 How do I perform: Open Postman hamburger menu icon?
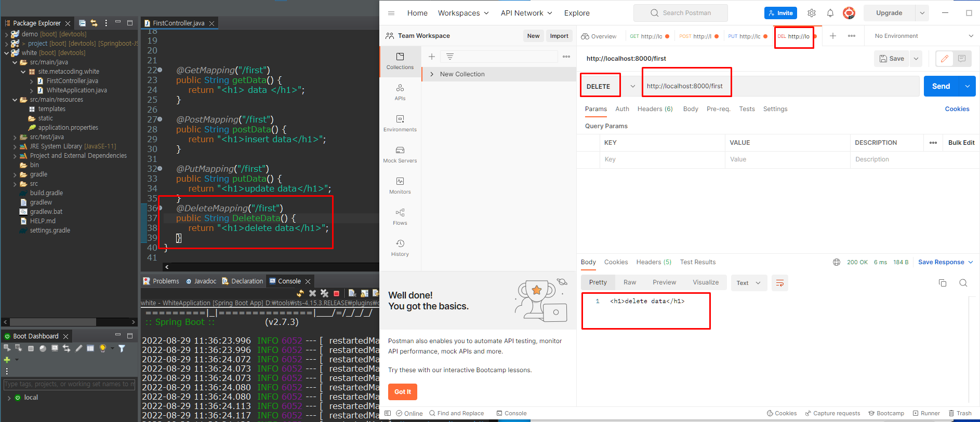pyautogui.click(x=391, y=13)
